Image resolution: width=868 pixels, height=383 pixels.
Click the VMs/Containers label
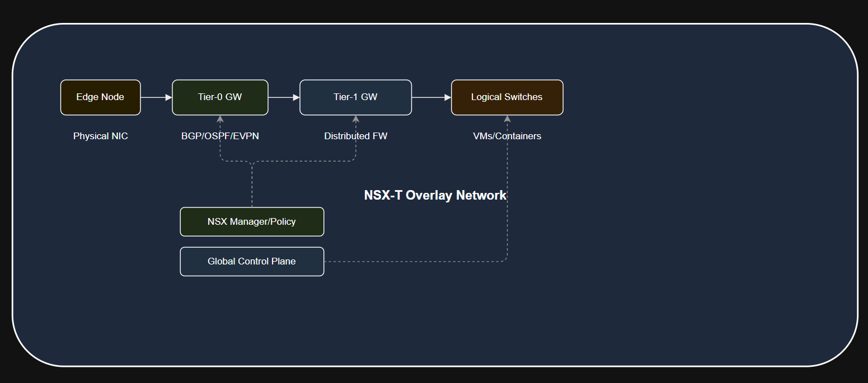point(507,136)
